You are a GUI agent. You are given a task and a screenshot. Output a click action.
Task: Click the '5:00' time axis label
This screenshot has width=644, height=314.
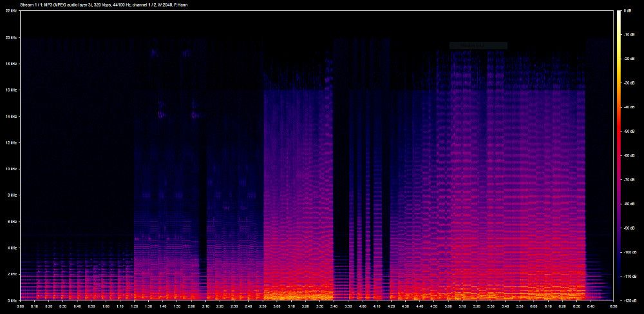tap(448, 306)
